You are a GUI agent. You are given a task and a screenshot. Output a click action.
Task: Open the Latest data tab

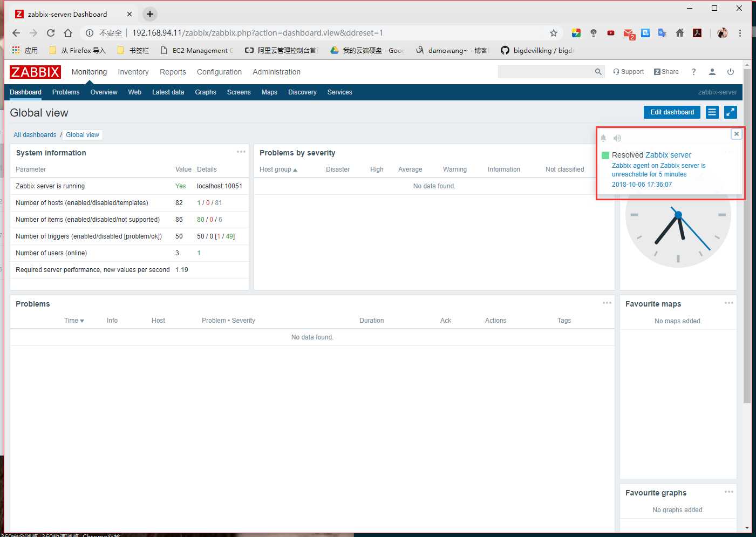pos(168,92)
